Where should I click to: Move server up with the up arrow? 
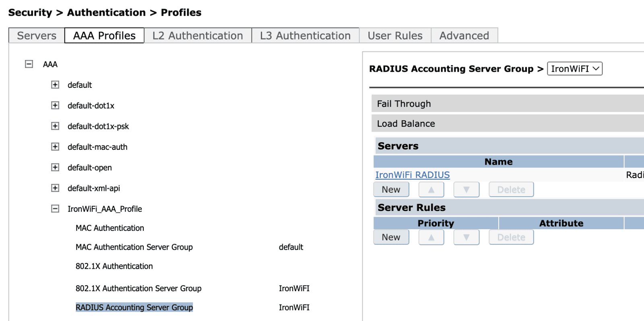[431, 190]
